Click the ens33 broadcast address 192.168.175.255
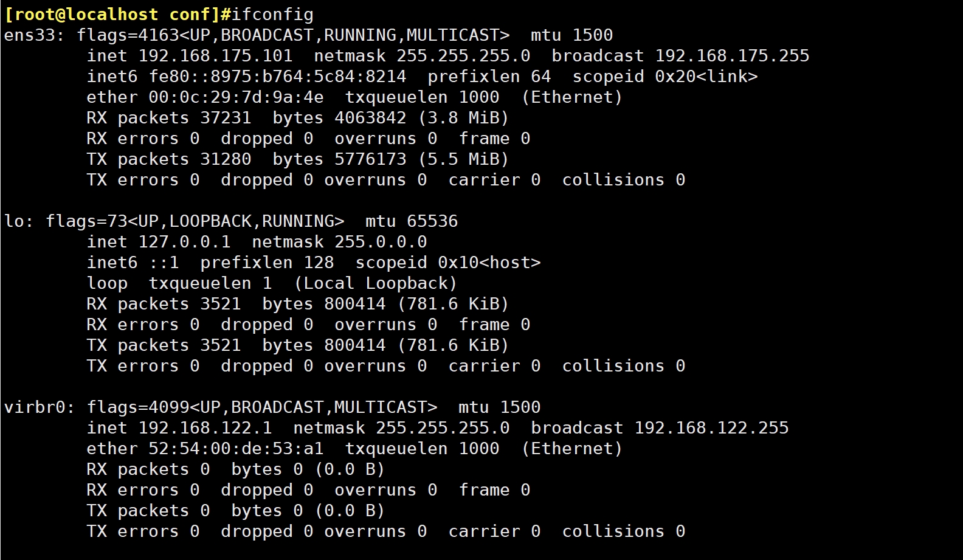 pos(732,56)
